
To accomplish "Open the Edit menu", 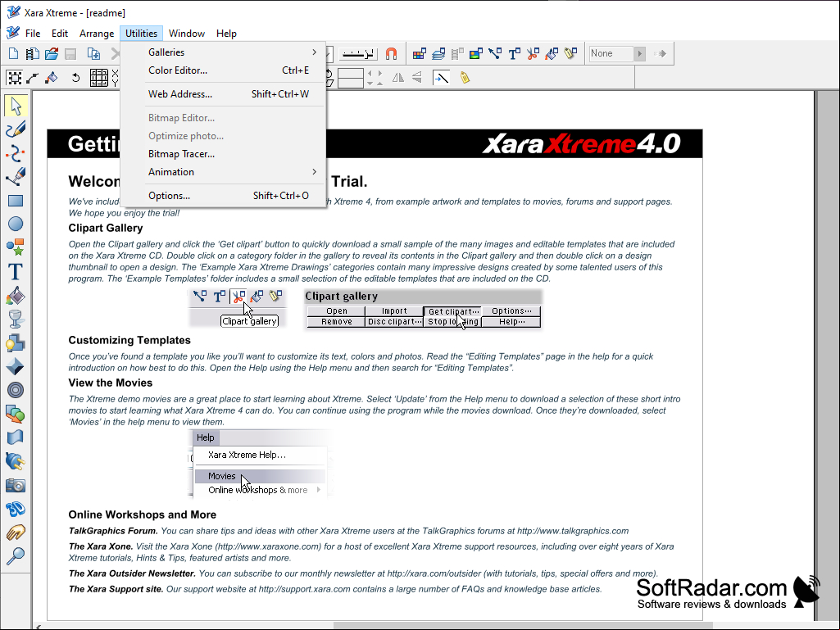I will [60, 34].
